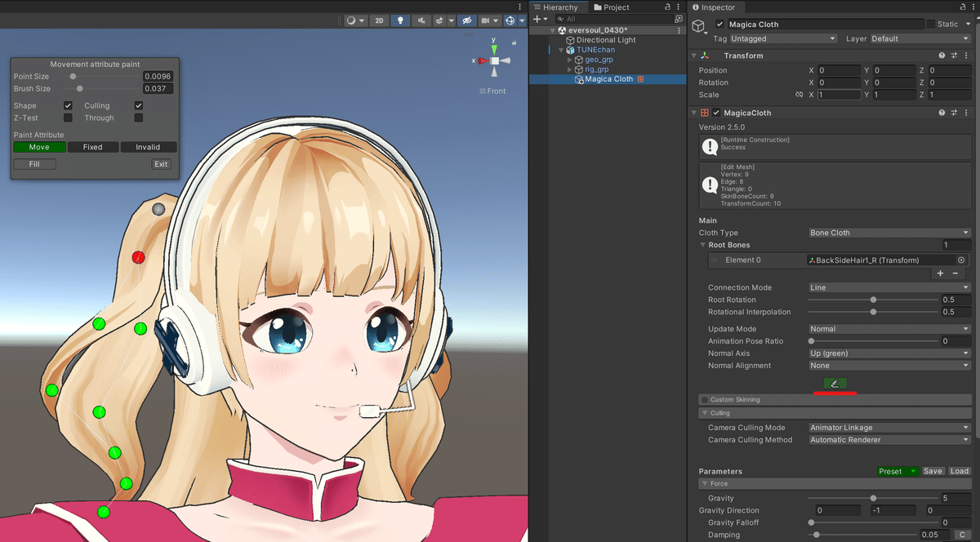Viewport: 980px width, 542px height.
Task: Toggle scene lighting with the lightbulb icon
Action: pos(400,20)
